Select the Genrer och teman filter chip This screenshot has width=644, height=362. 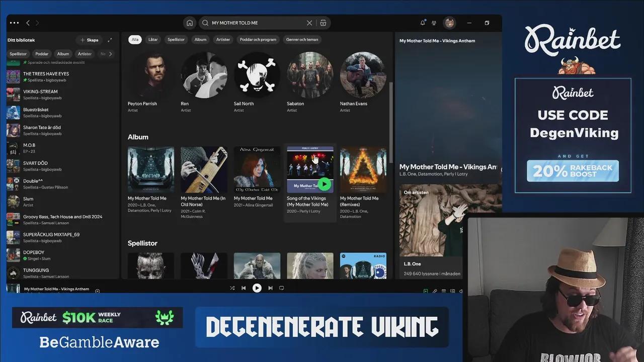tap(302, 39)
